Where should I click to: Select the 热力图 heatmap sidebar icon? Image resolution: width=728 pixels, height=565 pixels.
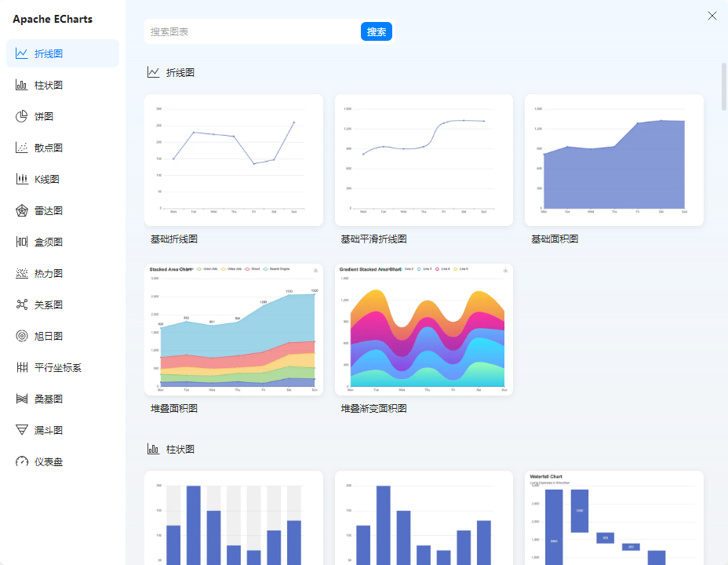(21, 273)
